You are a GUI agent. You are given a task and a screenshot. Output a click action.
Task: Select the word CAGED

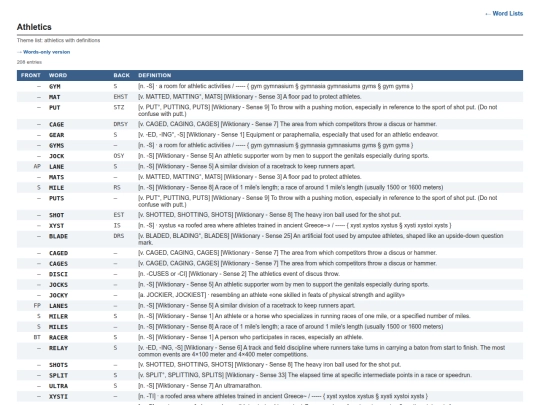[58, 253]
